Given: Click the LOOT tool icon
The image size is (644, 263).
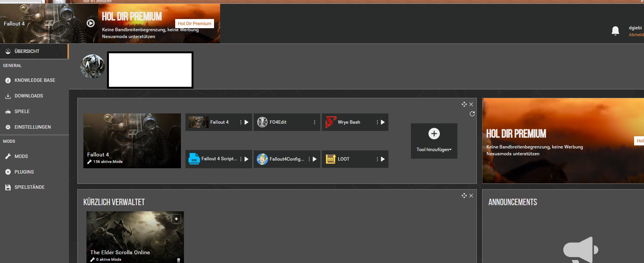Looking at the screenshot, I should [331, 159].
